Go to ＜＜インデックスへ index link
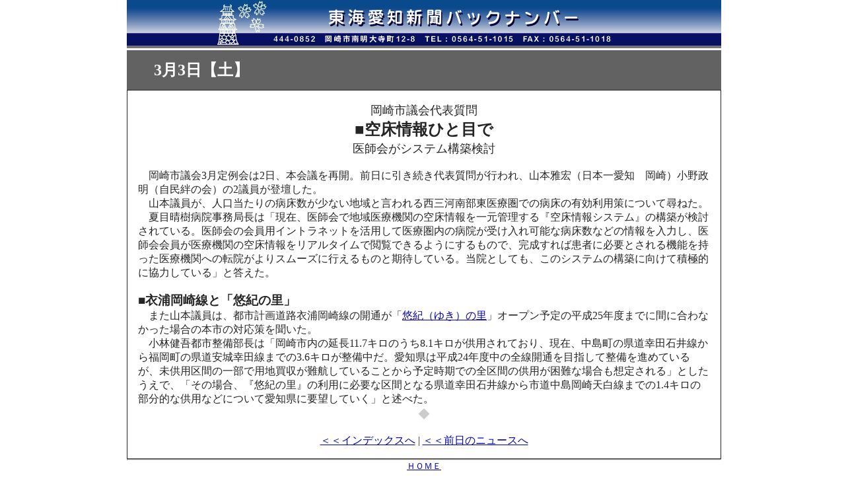848x504 pixels. [x=367, y=441]
